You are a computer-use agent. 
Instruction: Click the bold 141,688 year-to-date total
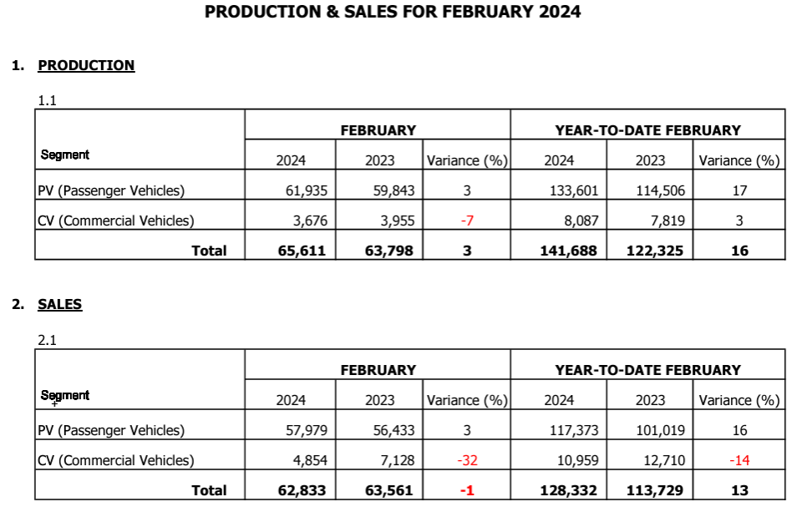coord(568,250)
